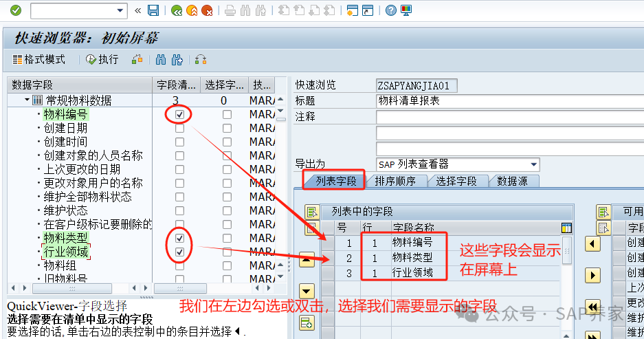Click the insert row icon below arrows
The height and width of the screenshot is (339, 644).
pos(307,323)
